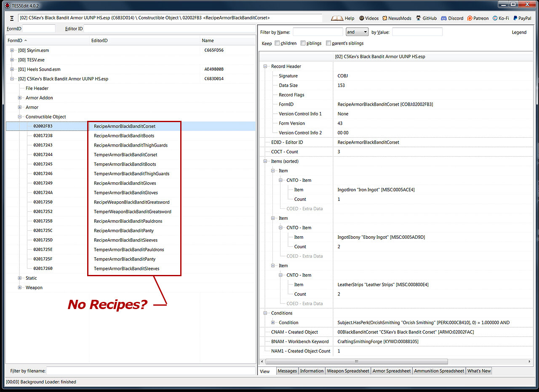The width and height of the screenshot is (539, 392).
Task: Select record TemperArmorBlackBanditCorset
Action: pyautogui.click(x=125, y=155)
